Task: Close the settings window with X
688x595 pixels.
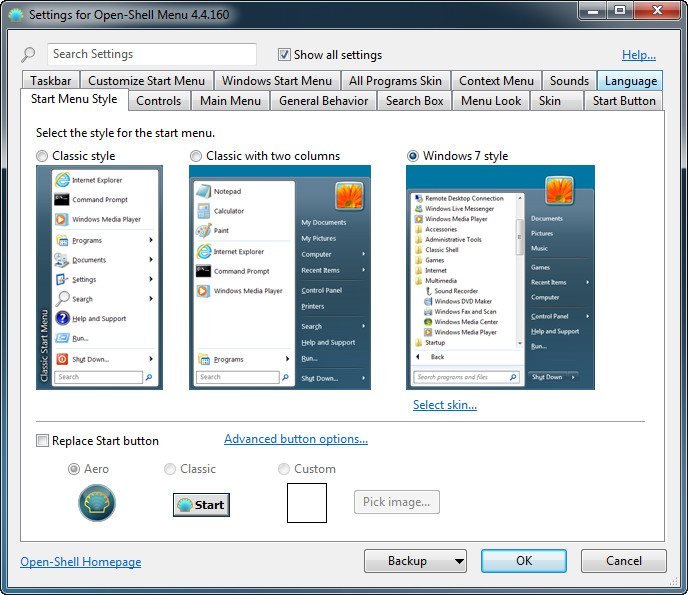Action: coord(657,11)
